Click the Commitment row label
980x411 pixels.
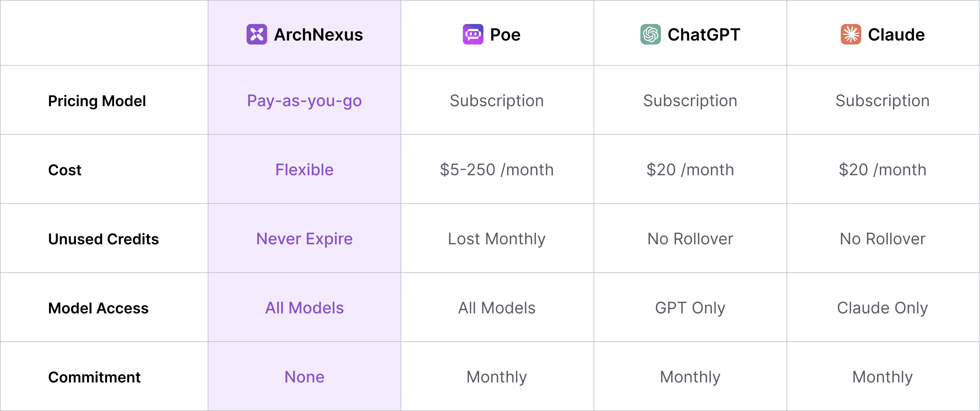[x=94, y=377]
